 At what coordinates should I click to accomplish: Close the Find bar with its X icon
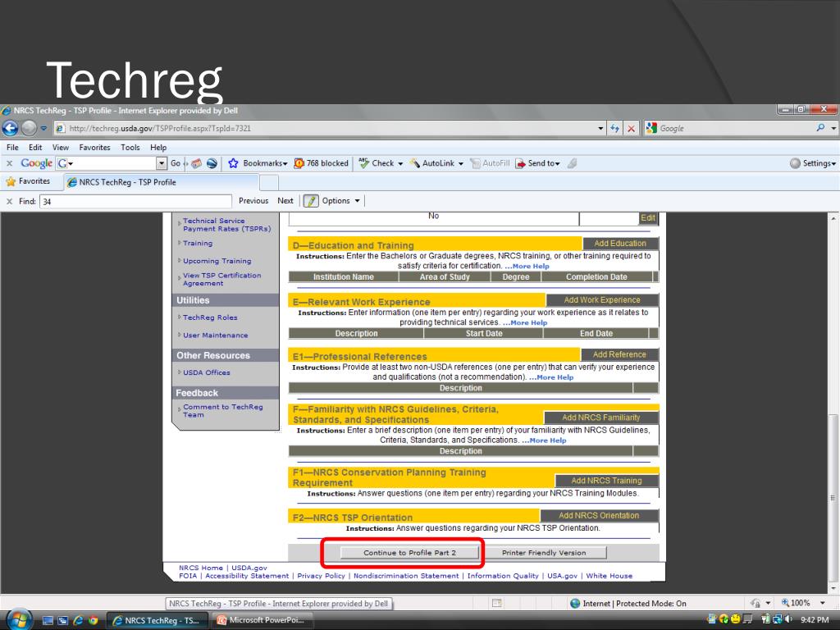(x=9, y=202)
